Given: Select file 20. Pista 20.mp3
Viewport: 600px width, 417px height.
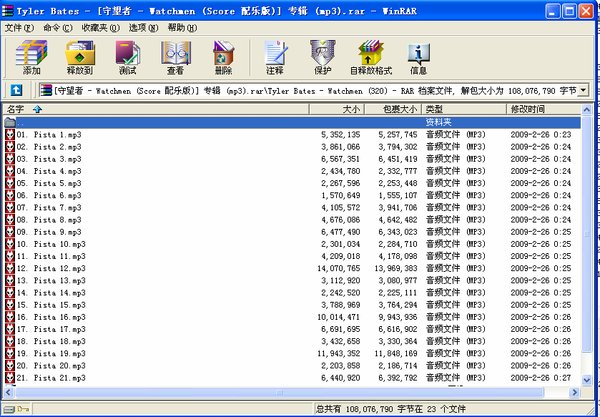Looking at the screenshot, I should (51, 366).
